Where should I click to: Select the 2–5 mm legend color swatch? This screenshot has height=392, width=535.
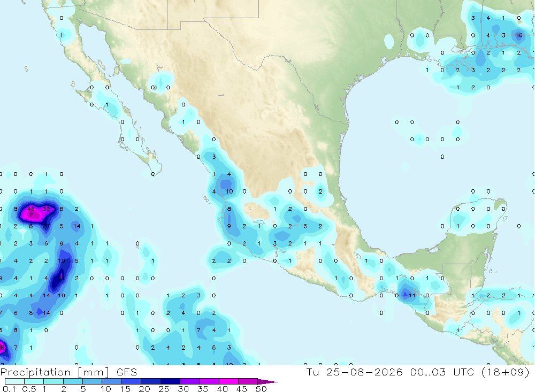click(73, 381)
